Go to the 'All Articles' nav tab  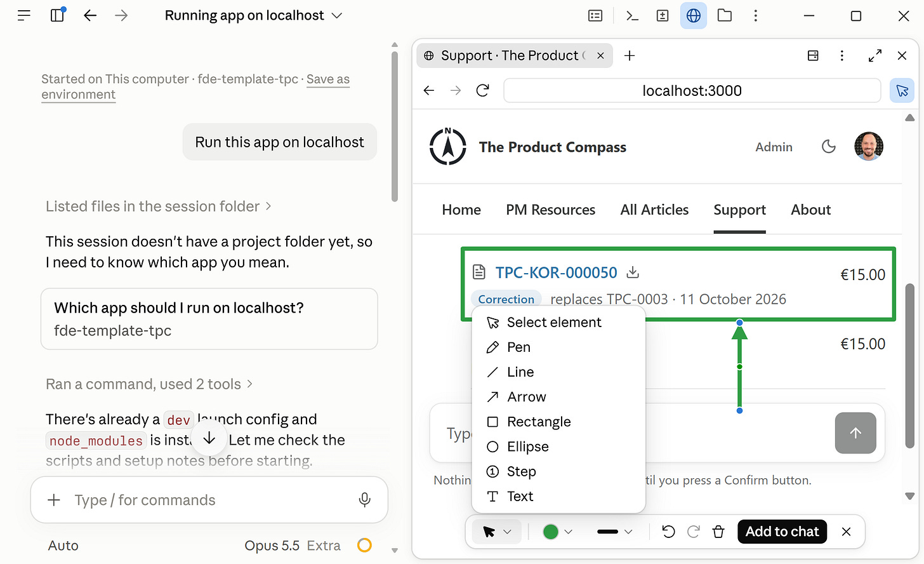click(654, 210)
